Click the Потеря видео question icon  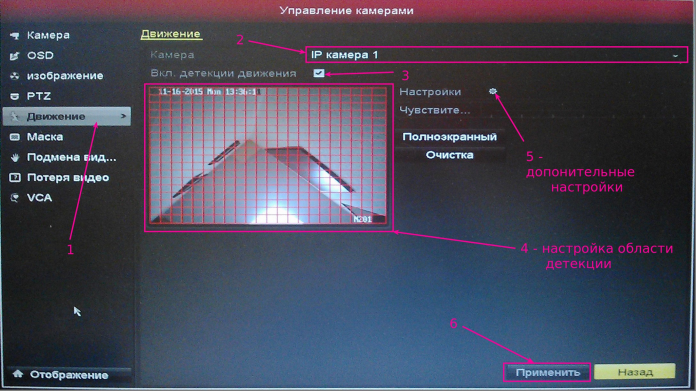(x=15, y=178)
